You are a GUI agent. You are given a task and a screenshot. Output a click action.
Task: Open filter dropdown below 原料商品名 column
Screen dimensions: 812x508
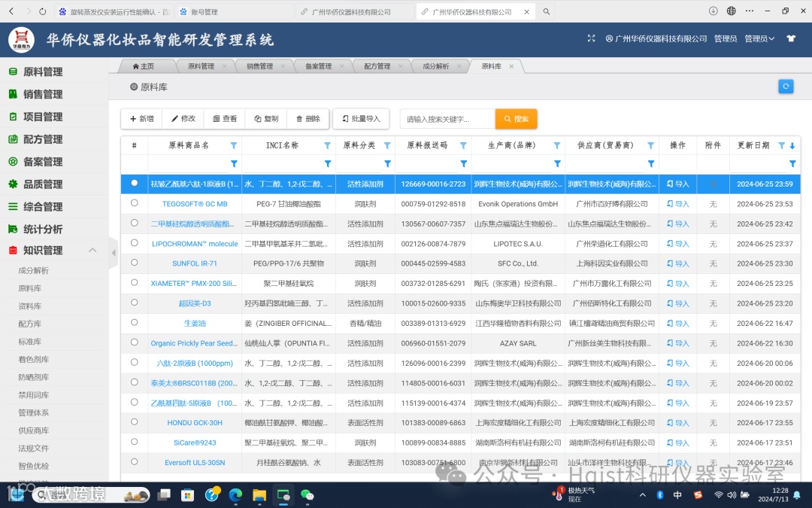(234, 164)
